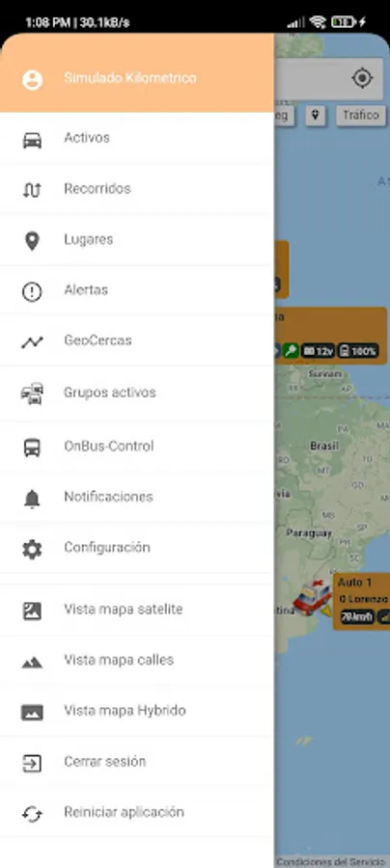The image size is (390, 868).
Task: Tap the ambulance vehicle marker on map
Action: click(313, 598)
